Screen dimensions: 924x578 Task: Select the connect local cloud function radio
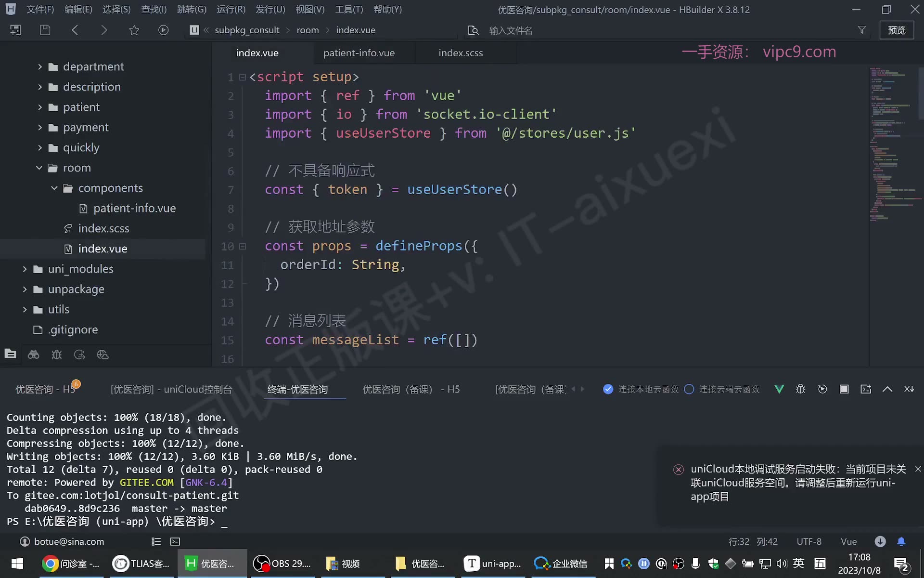tap(608, 389)
